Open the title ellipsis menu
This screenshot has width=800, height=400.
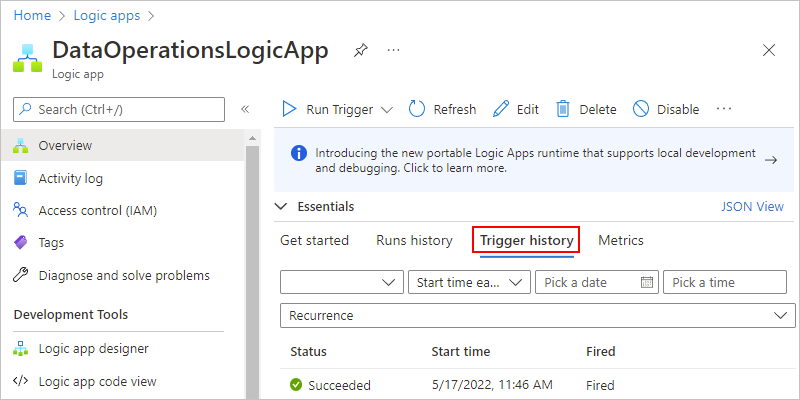[x=393, y=50]
